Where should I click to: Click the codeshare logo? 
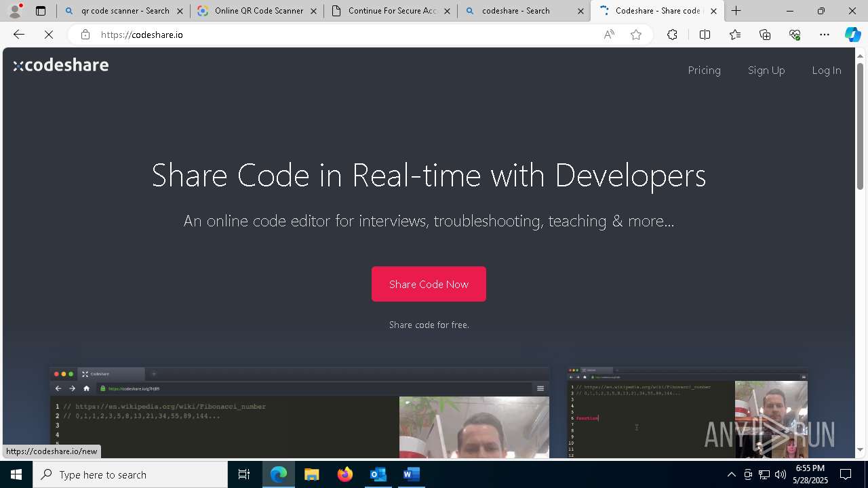point(61,65)
